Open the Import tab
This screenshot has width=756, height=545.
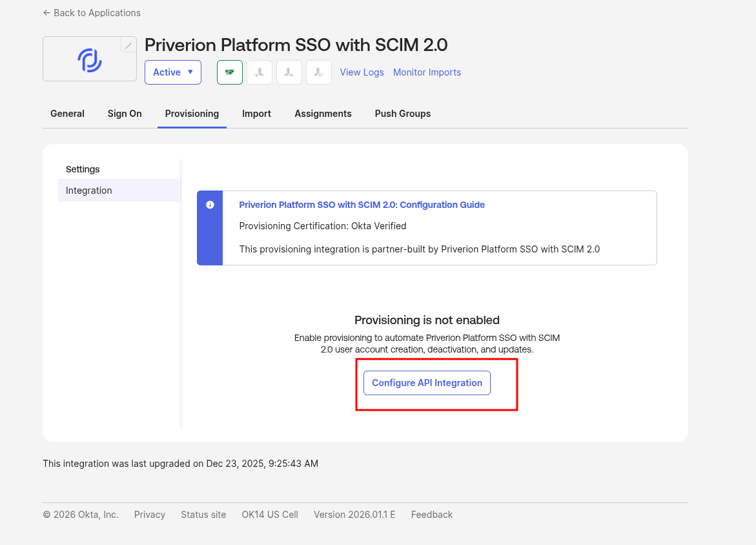pos(256,114)
